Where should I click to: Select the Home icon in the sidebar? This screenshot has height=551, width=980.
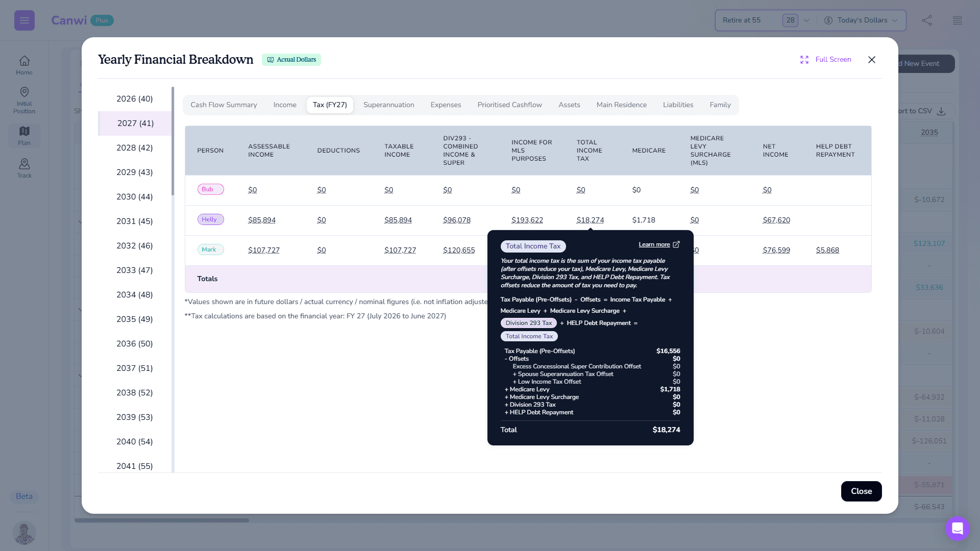click(x=24, y=64)
